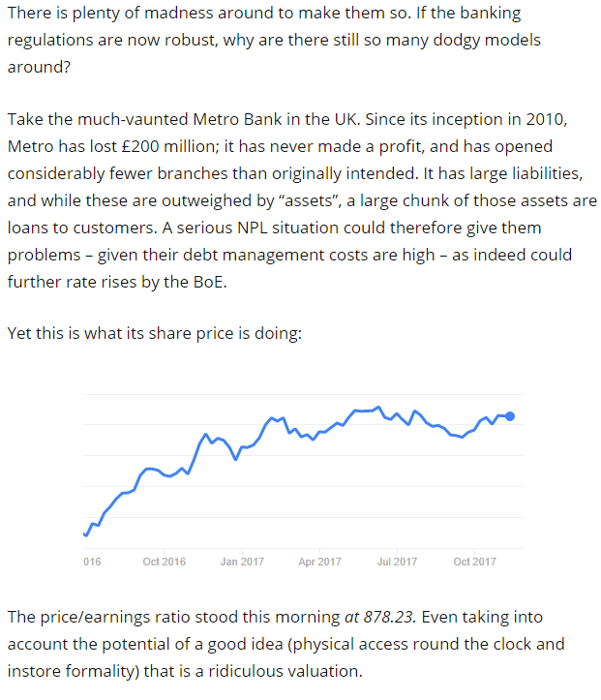
Task: Click the Jan 2017 axis label
Action: (x=242, y=562)
